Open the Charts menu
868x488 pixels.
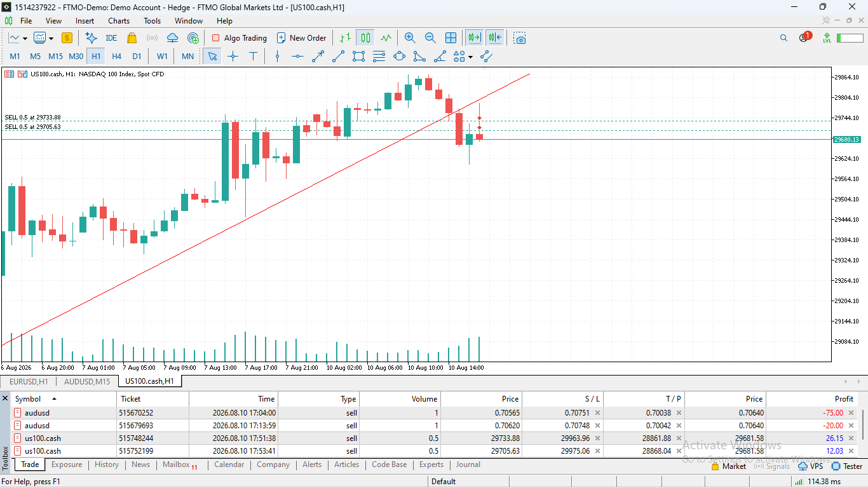[x=118, y=20]
